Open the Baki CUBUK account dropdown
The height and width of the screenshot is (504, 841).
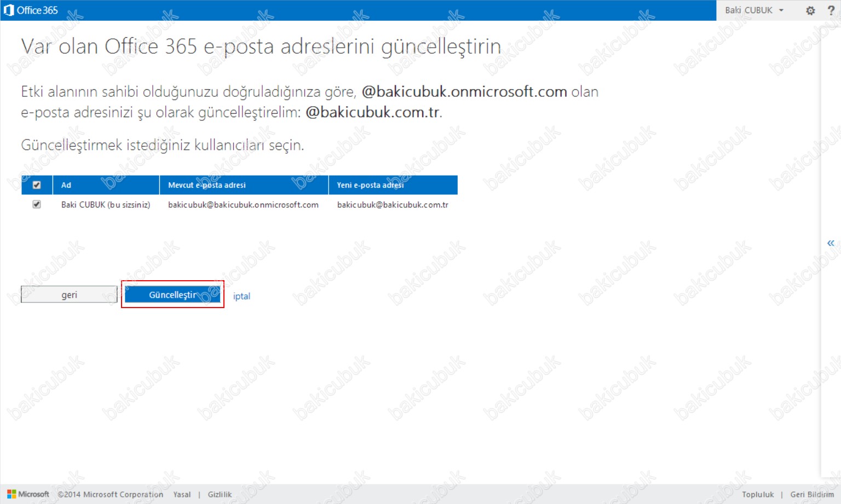click(x=754, y=10)
